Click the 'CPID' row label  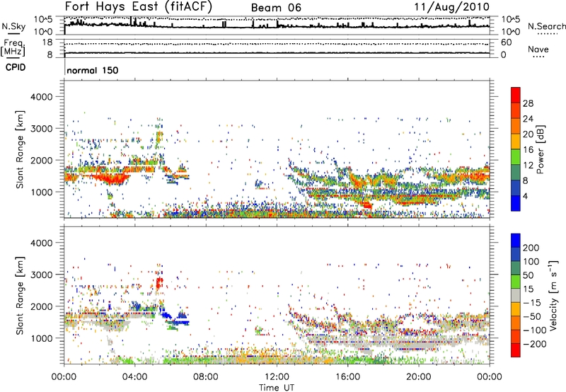[x=16, y=67]
